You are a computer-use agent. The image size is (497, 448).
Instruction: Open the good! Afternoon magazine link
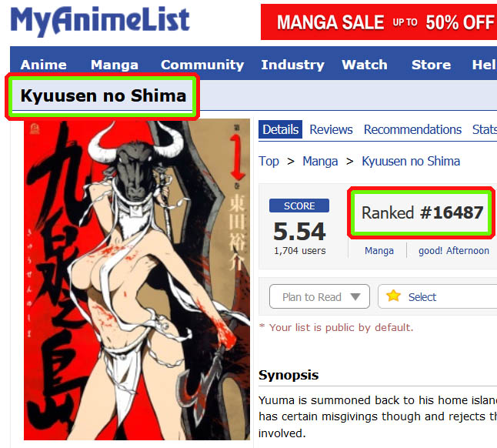click(454, 250)
